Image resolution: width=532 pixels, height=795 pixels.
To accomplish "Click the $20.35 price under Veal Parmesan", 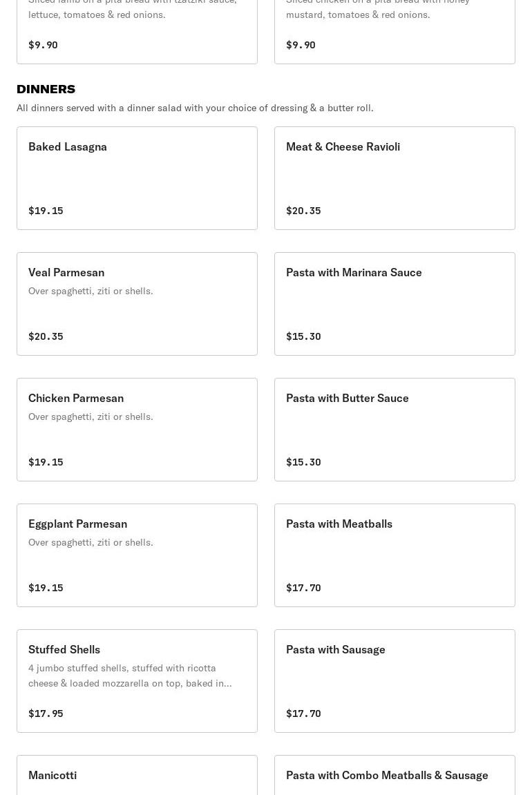I will tap(46, 336).
